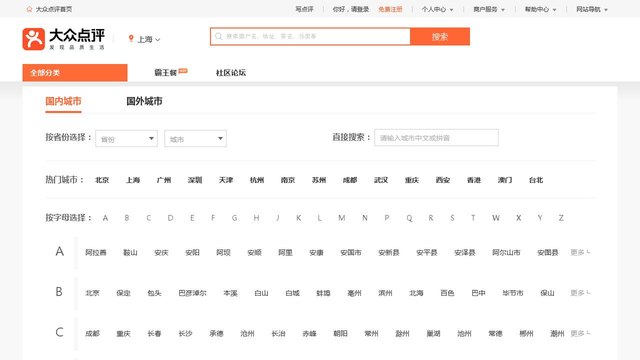Choose 香港 in the hot cities row
The image size is (640, 360).
click(x=474, y=180)
